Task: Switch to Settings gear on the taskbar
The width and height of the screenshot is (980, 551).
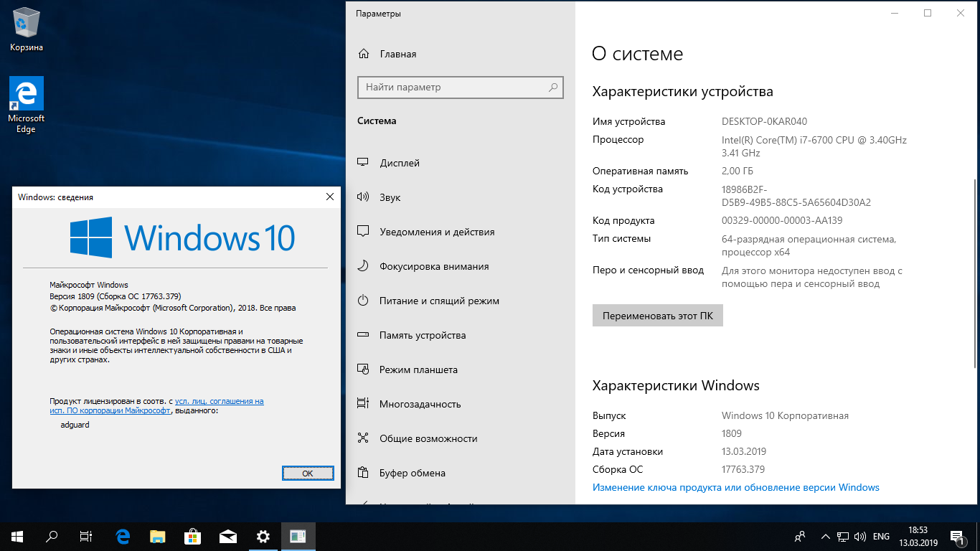Action: point(263,536)
